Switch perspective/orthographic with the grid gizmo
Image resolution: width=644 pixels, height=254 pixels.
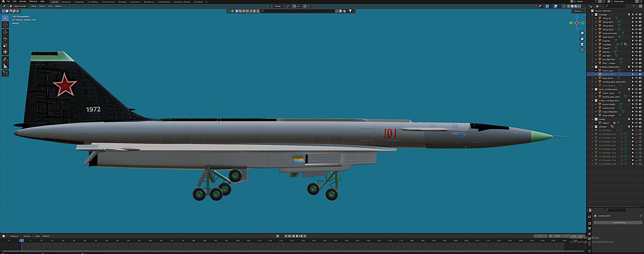[582, 50]
